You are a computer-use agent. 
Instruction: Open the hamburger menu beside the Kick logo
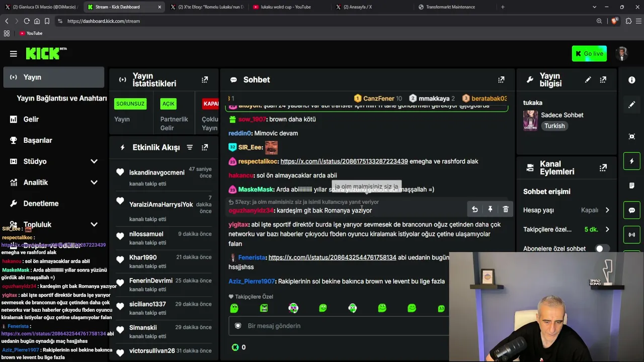14,53
